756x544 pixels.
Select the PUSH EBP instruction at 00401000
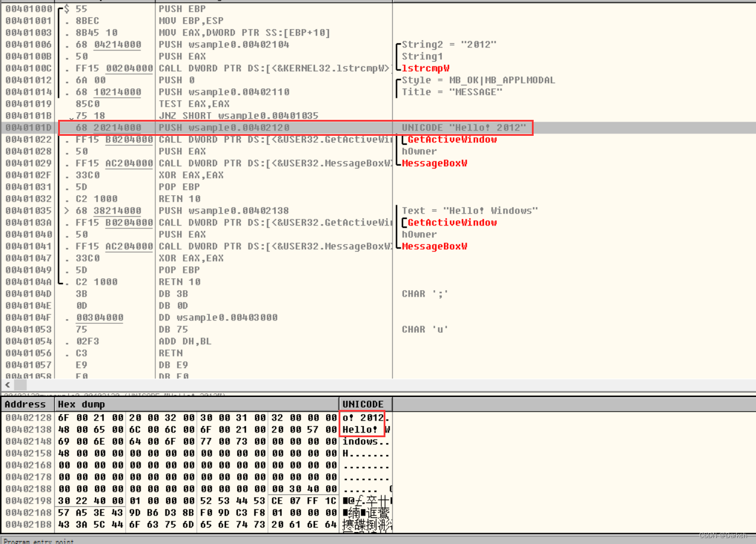[x=184, y=9]
